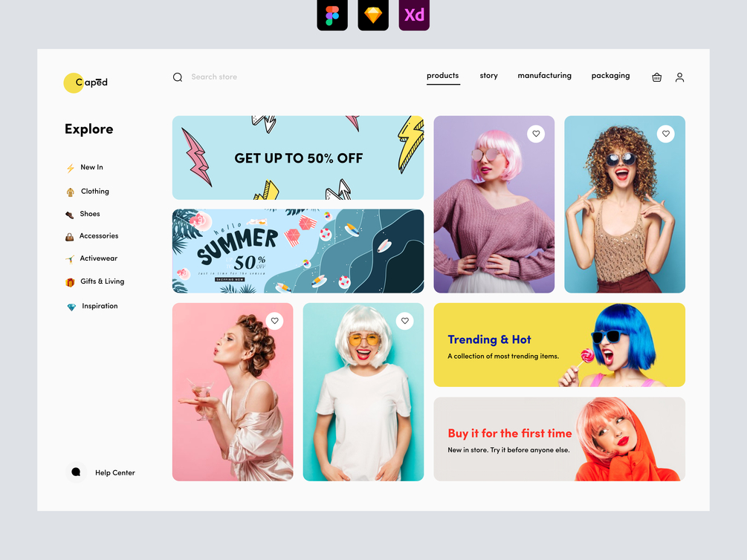Open the pink-wig sweater model photo
Viewport: 747px width, 560px height.
(494, 204)
